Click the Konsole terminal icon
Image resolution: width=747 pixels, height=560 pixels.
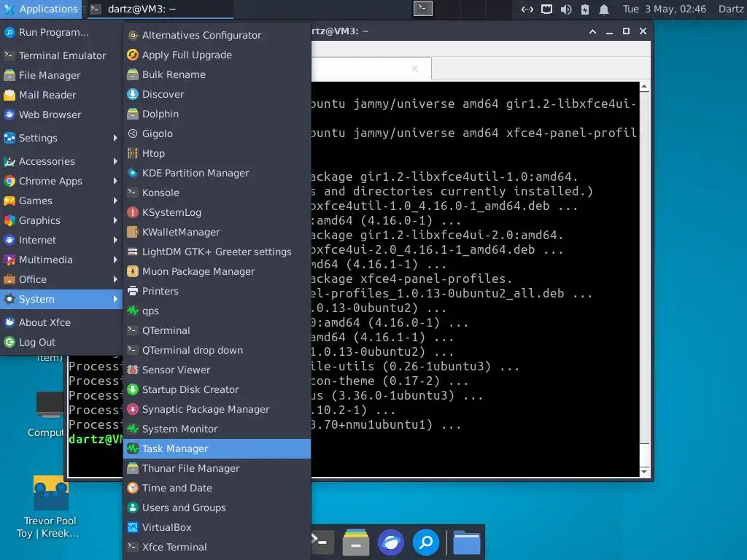(x=133, y=192)
